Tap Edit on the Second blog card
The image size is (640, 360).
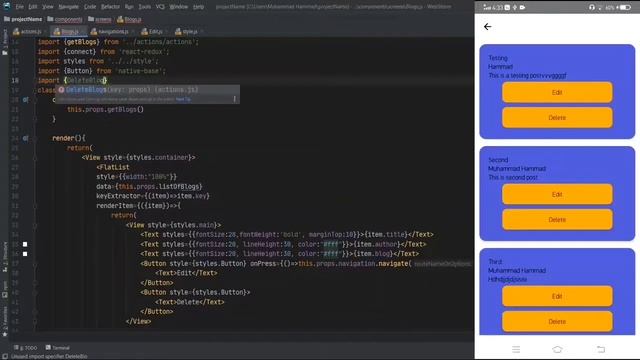coord(557,195)
